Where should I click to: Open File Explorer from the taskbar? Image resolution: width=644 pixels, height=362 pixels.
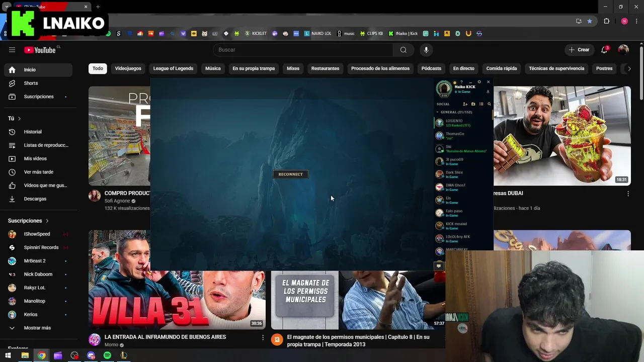25,355
